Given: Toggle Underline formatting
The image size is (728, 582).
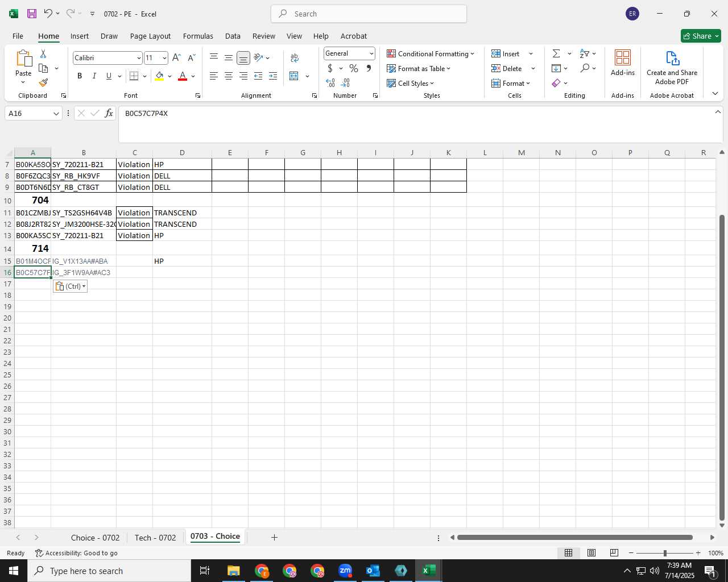Looking at the screenshot, I should pos(109,76).
